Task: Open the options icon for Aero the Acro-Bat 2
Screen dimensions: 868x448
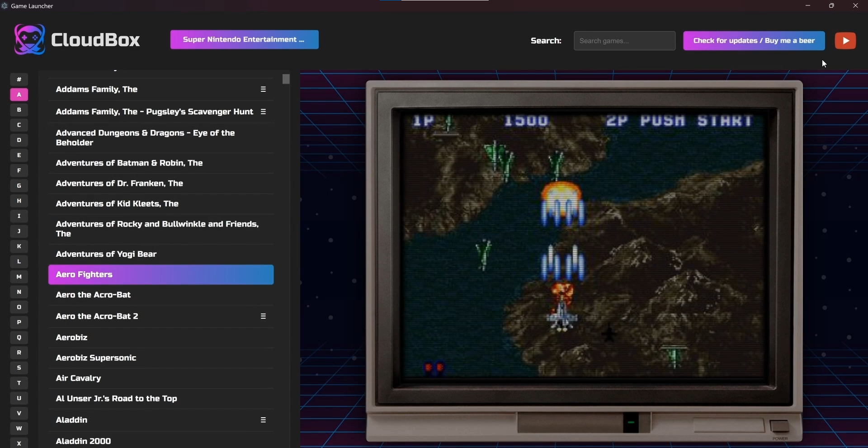Action: (x=263, y=316)
